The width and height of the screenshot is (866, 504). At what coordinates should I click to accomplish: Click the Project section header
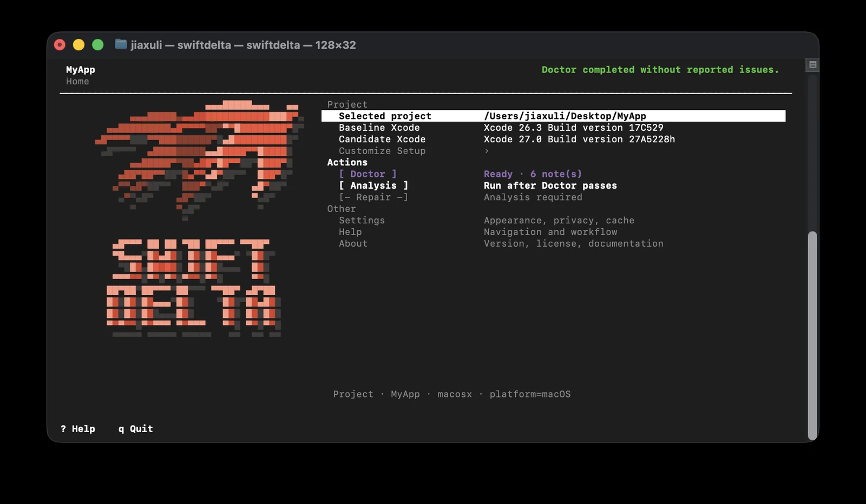tap(347, 104)
